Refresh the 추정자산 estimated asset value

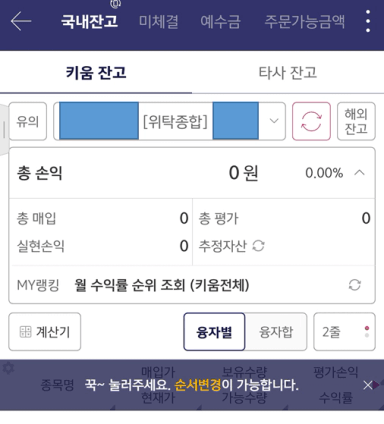(258, 246)
